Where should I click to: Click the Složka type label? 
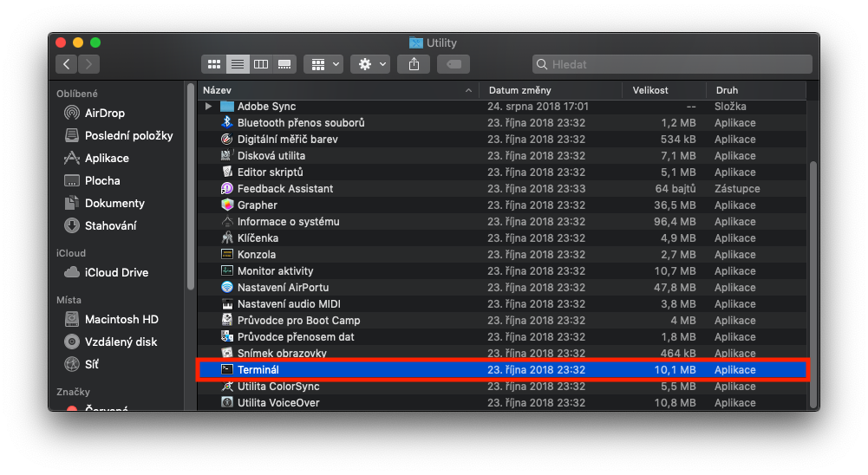(x=730, y=107)
